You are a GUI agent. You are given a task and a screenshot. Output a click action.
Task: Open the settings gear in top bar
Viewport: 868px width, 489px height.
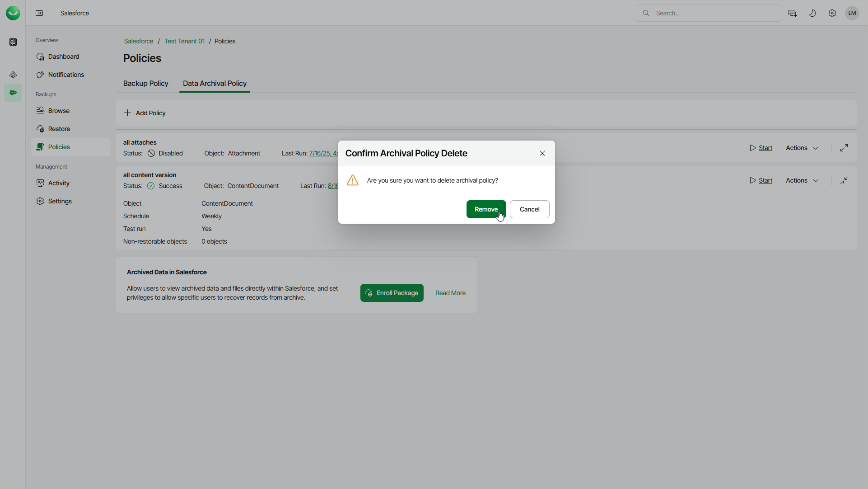(832, 13)
